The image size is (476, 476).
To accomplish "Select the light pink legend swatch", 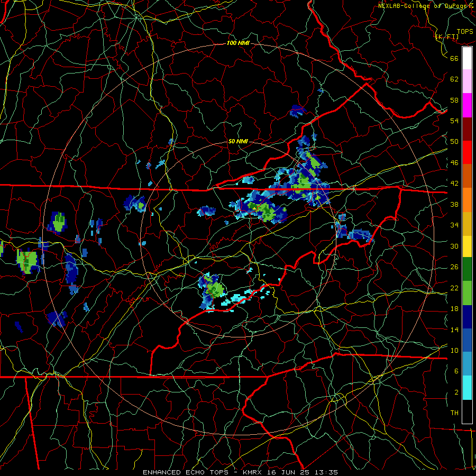I will (467, 81).
